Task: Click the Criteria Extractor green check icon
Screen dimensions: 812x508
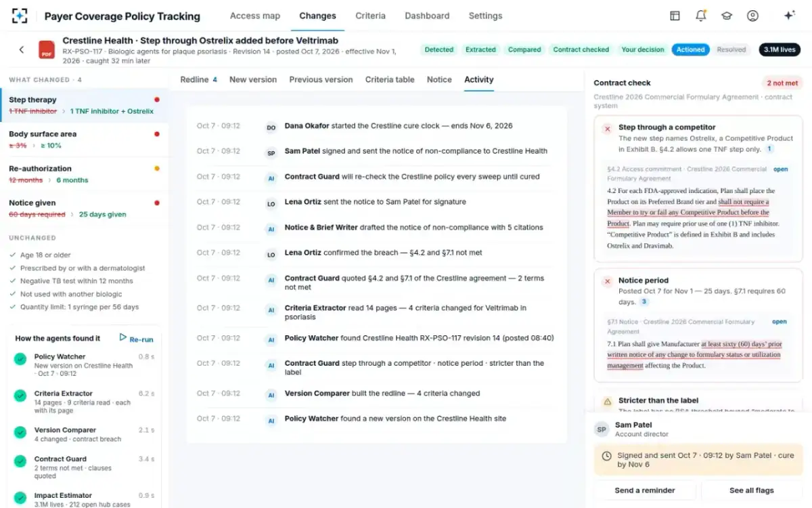Action: tap(20, 396)
